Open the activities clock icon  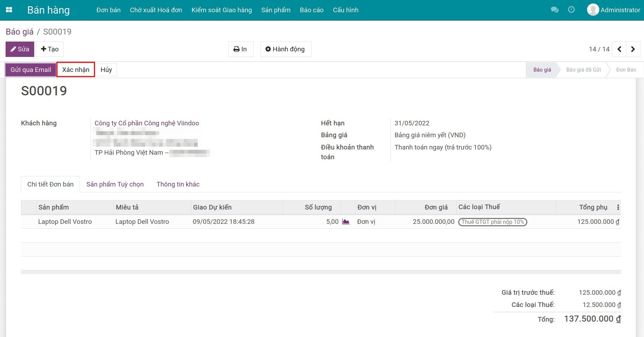click(571, 10)
